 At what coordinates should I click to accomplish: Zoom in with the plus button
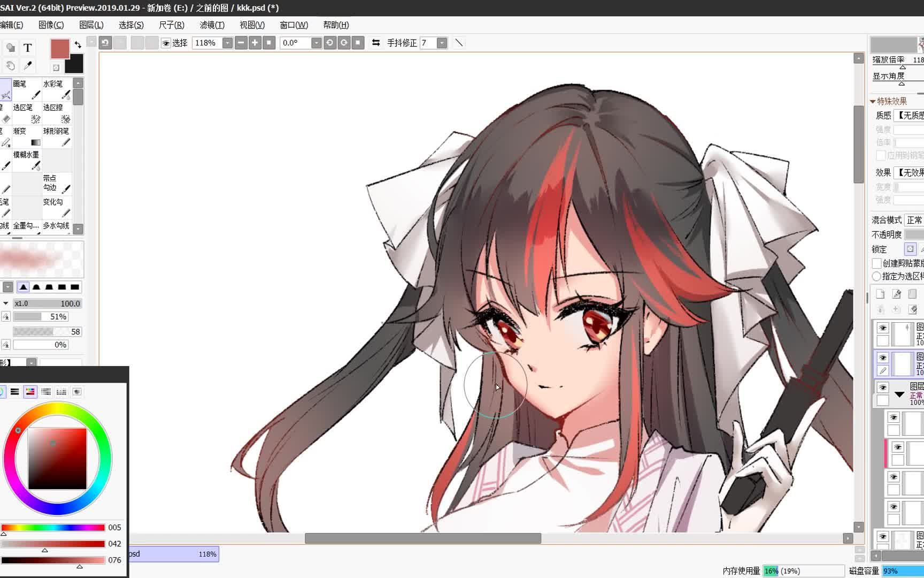pos(255,43)
